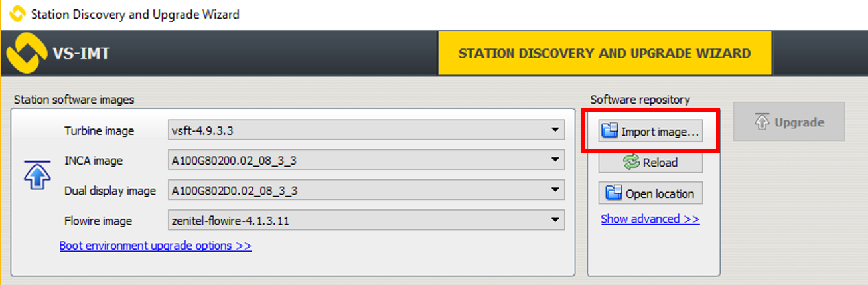This screenshot has height=285, width=868.
Task: Open Boot environment upgrade options link
Action: tap(155, 246)
